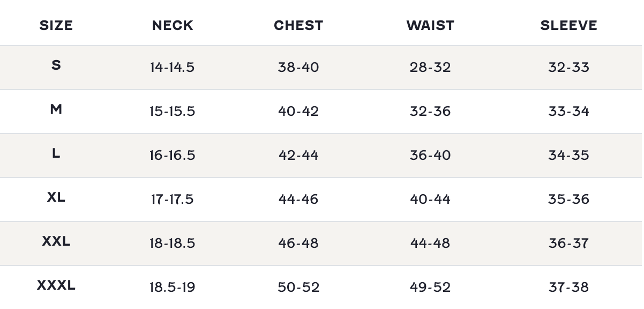Click the SLEEVE column header
Image resolution: width=644 pixels, height=309 pixels.
pos(568,26)
